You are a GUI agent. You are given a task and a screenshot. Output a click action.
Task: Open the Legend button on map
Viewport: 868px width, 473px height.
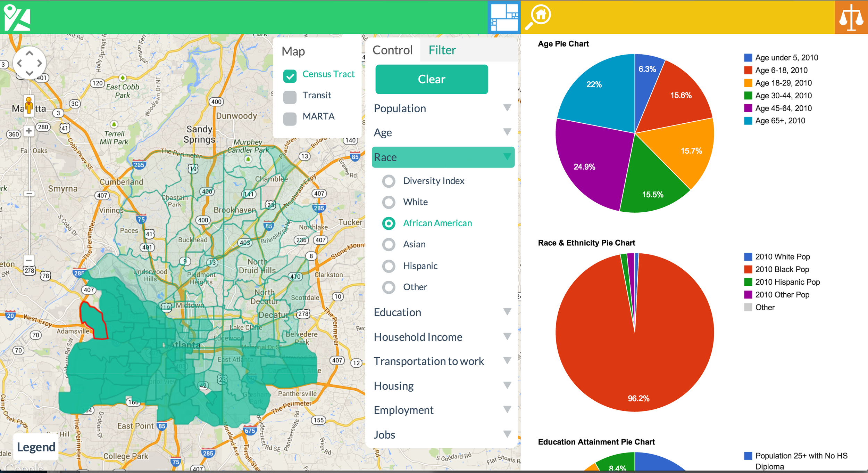pos(36,447)
